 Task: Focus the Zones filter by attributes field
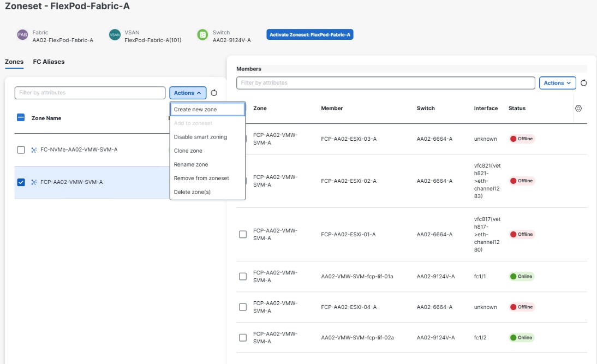coord(90,93)
